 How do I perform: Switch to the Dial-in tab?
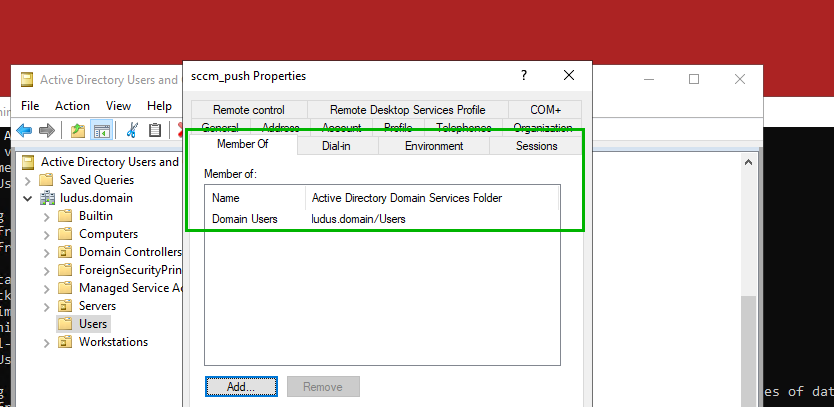point(336,146)
